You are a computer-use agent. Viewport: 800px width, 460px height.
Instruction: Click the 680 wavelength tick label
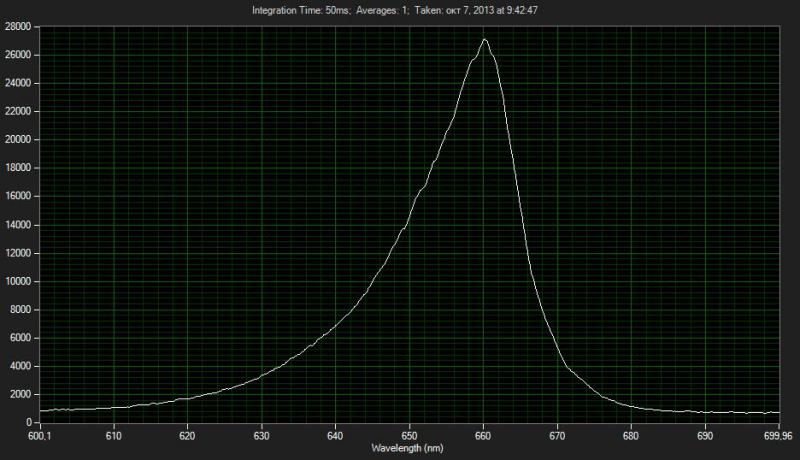pos(631,436)
